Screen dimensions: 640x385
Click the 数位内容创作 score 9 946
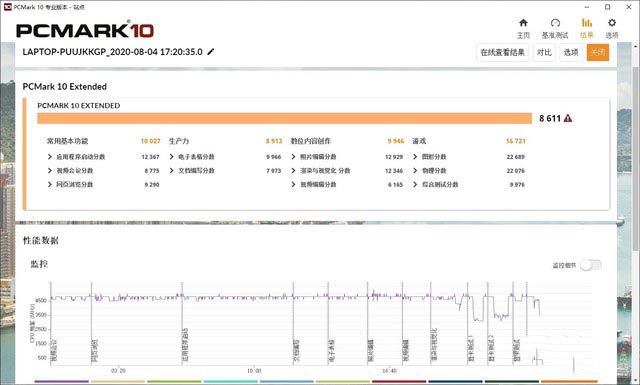click(x=396, y=141)
